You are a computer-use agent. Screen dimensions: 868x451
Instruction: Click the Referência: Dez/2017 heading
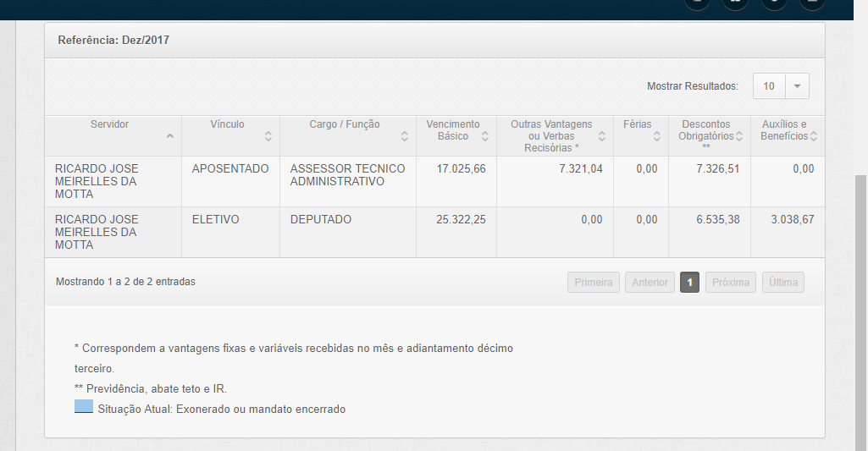point(113,40)
